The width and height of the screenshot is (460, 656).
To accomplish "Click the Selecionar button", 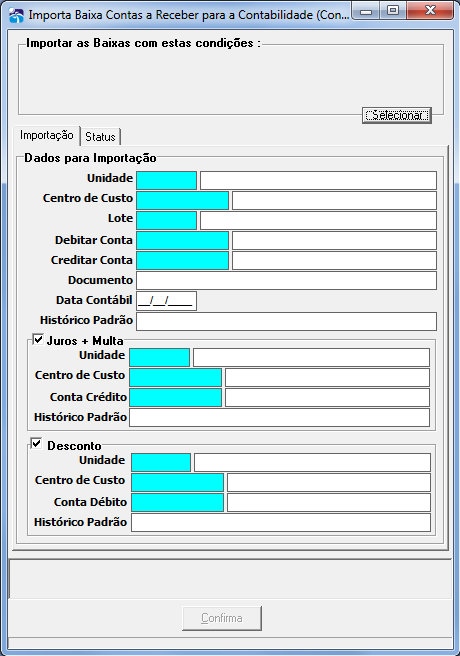I will click(x=396, y=115).
